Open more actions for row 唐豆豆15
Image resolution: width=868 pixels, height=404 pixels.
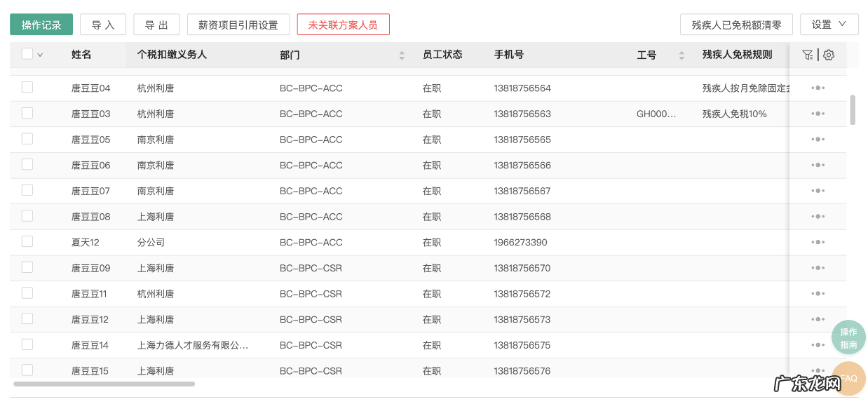[818, 370]
